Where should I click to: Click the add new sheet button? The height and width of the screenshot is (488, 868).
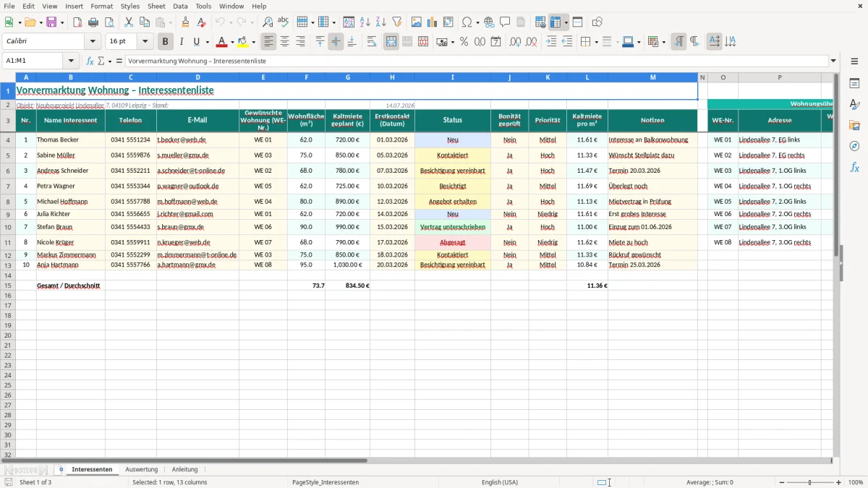pos(61,470)
